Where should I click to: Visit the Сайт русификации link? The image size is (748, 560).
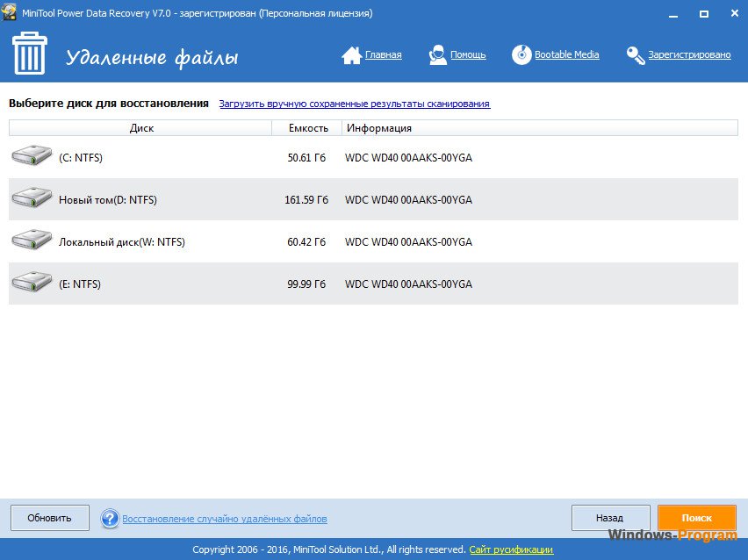click(511, 549)
